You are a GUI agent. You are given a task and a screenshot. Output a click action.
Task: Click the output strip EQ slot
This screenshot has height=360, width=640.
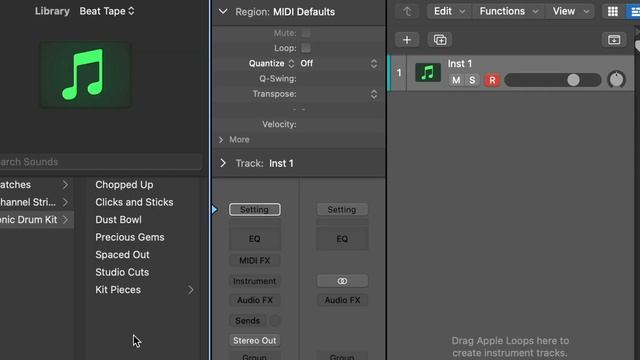pos(342,239)
